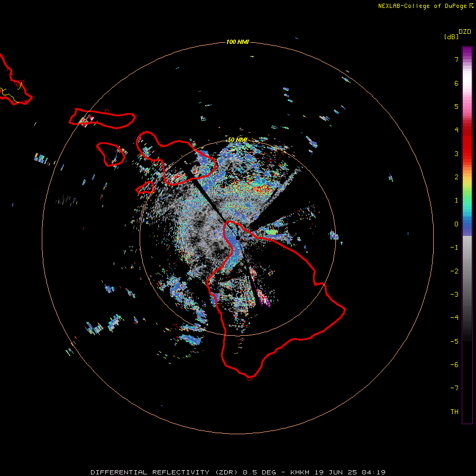This screenshot has height=476, width=476.
Task: Click the -7 tick label on the scale
Action: tap(454, 388)
